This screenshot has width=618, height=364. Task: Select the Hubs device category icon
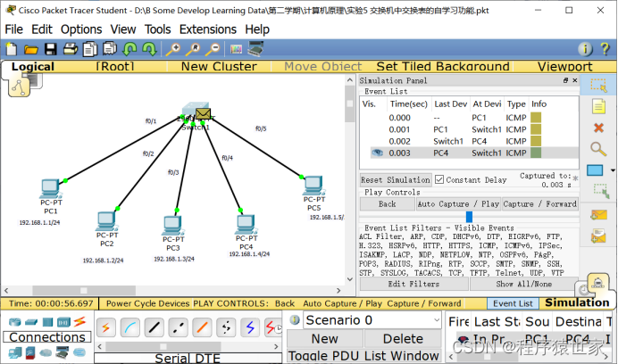[x=47, y=322]
